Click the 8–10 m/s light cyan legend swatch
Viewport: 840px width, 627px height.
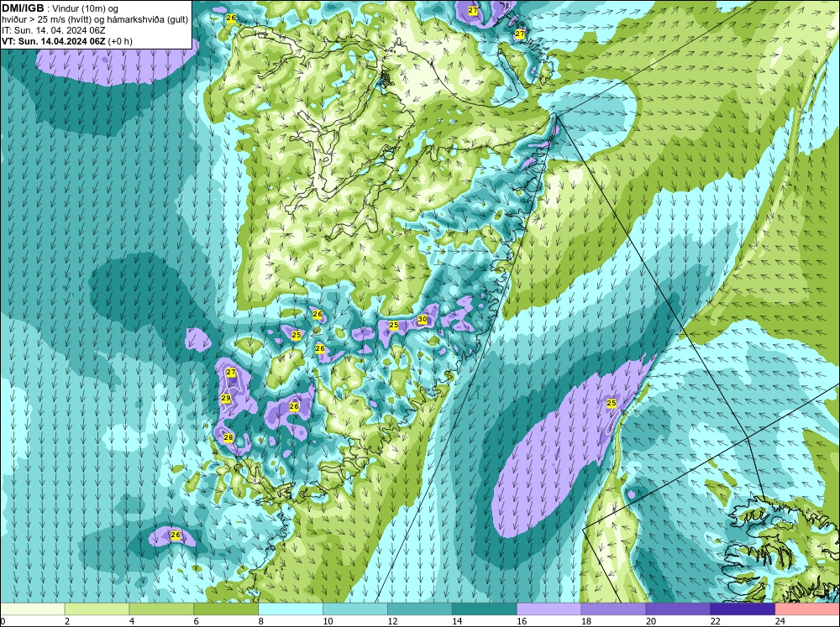coord(291,609)
